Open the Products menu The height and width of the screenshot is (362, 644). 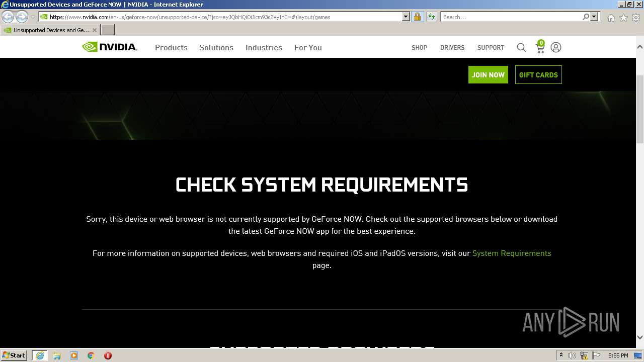[x=171, y=47]
